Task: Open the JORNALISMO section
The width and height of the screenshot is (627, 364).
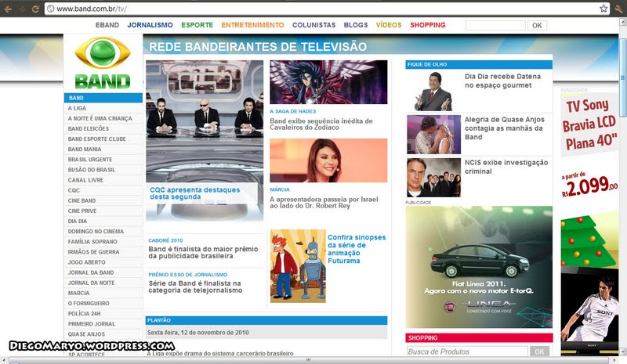Action: click(150, 25)
